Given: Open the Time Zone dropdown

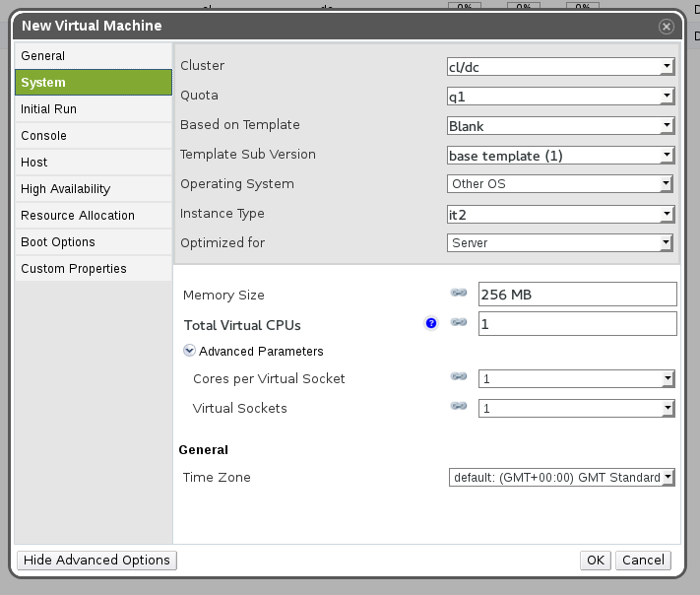Looking at the screenshot, I should [x=561, y=478].
